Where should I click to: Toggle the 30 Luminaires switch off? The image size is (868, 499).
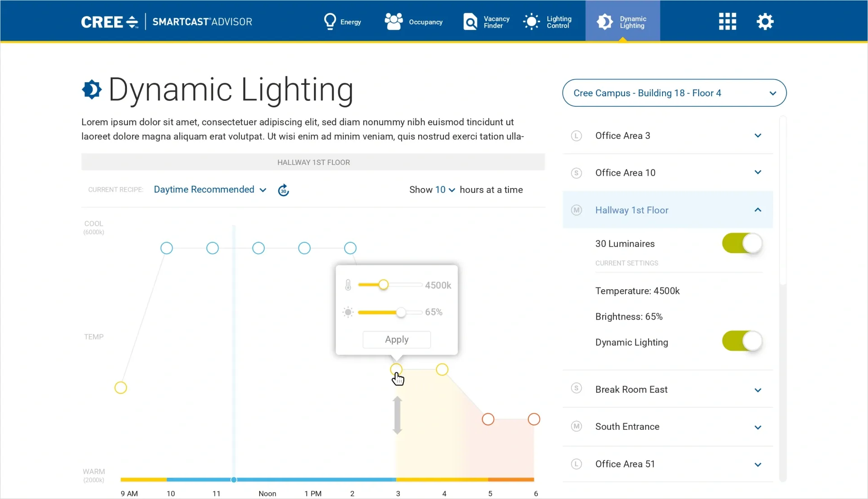coord(741,243)
